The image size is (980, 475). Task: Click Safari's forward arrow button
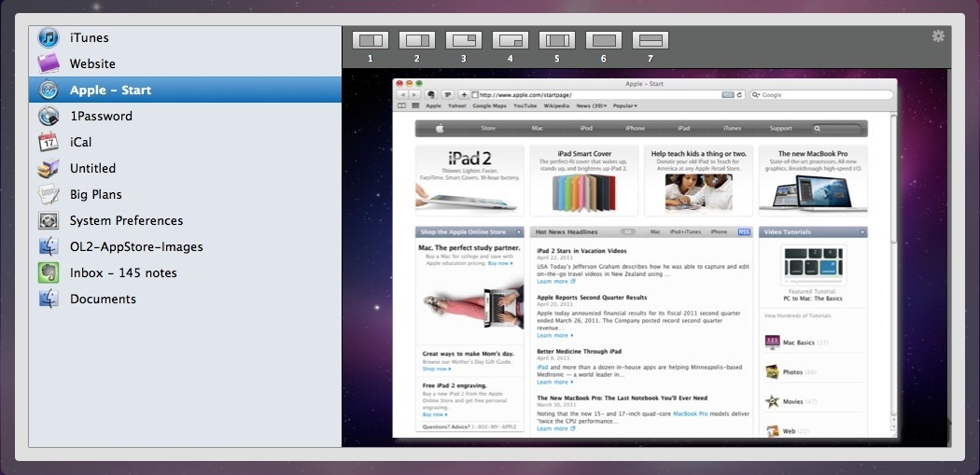pyautogui.click(x=414, y=95)
